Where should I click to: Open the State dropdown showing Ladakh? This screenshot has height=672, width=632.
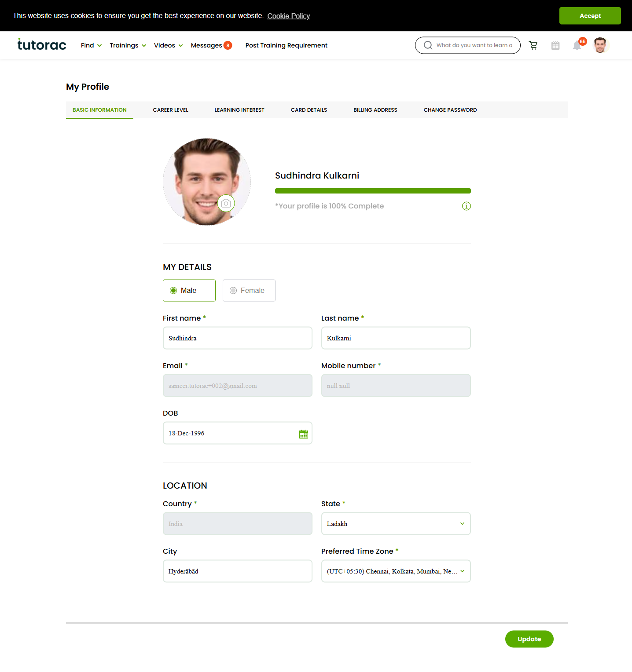(x=396, y=524)
